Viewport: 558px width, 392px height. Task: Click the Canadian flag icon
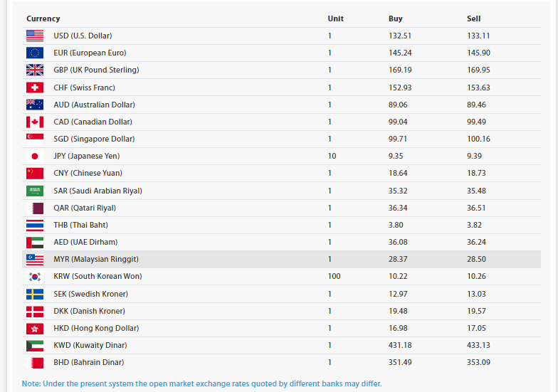pos(35,122)
